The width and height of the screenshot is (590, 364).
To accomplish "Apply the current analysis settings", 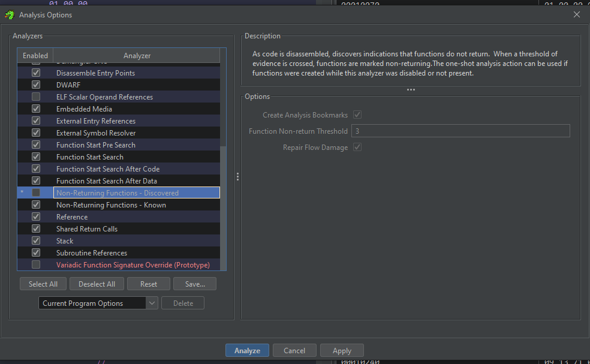I will click(342, 350).
